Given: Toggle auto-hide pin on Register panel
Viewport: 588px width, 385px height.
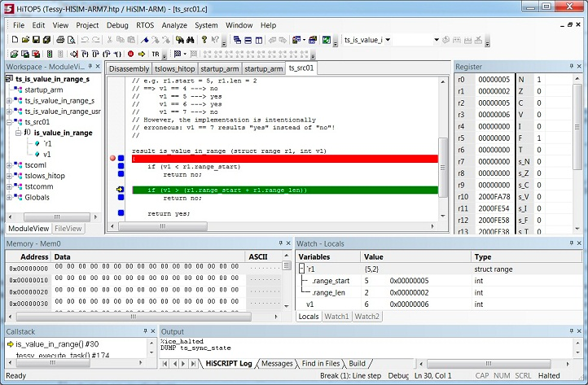Looking at the screenshot, I should click(x=572, y=67).
